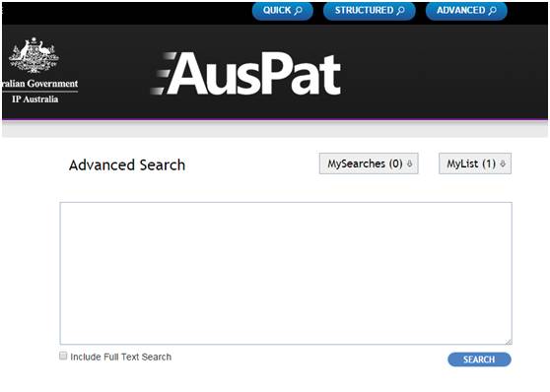550x392 pixels.
Task: Click the text area resize grip
Action: (x=509, y=341)
